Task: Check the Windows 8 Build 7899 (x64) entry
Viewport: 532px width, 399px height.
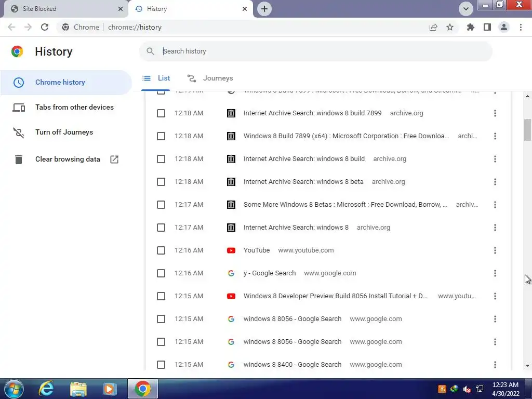Action: (161, 136)
